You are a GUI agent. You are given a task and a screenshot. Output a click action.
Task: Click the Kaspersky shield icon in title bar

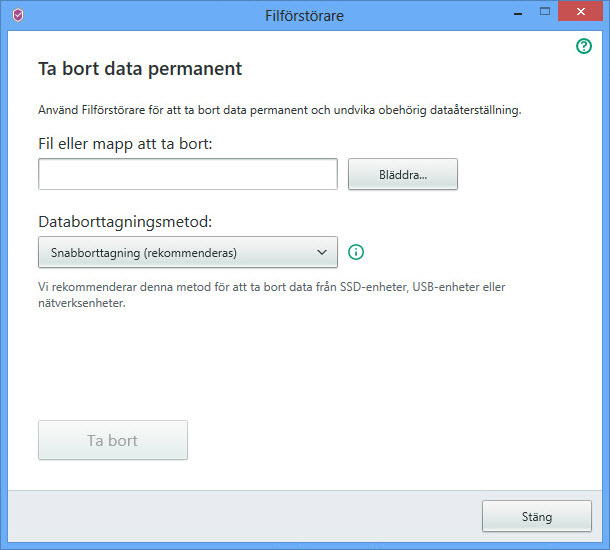click(15, 14)
